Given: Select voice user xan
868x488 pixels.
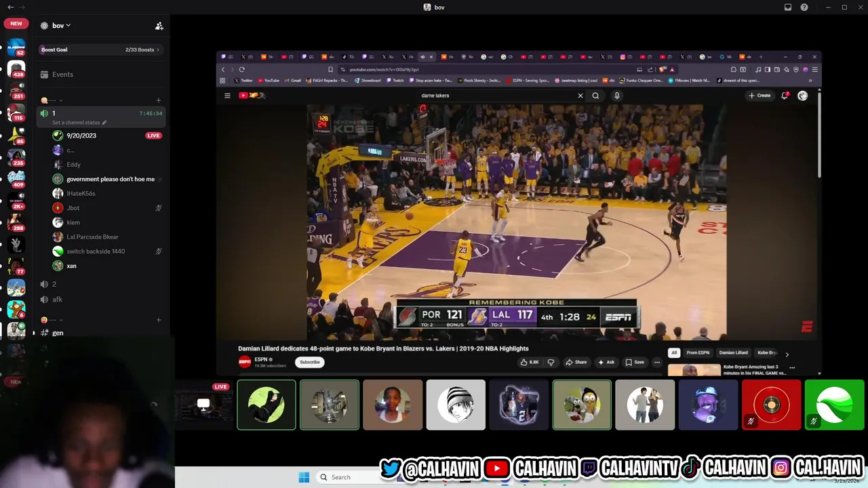Looking at the screenshot, I should pyautogui.click(x=71, y=266).
